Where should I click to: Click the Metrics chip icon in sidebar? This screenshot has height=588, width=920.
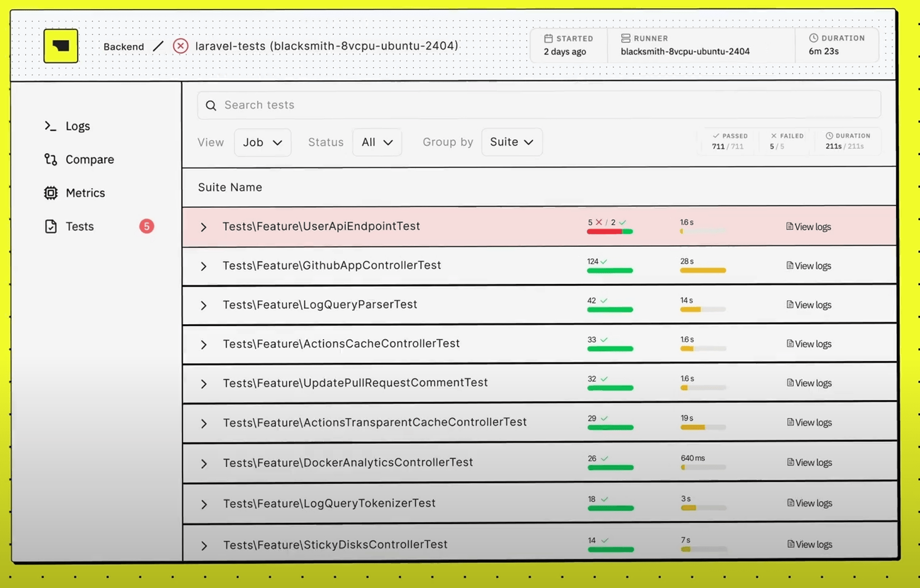coord(51,193)
